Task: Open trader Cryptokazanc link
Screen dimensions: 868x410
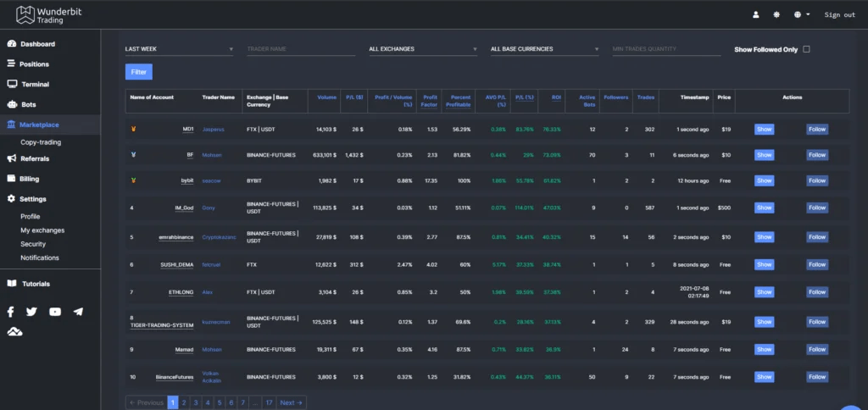Action: [x=220, y=237]
